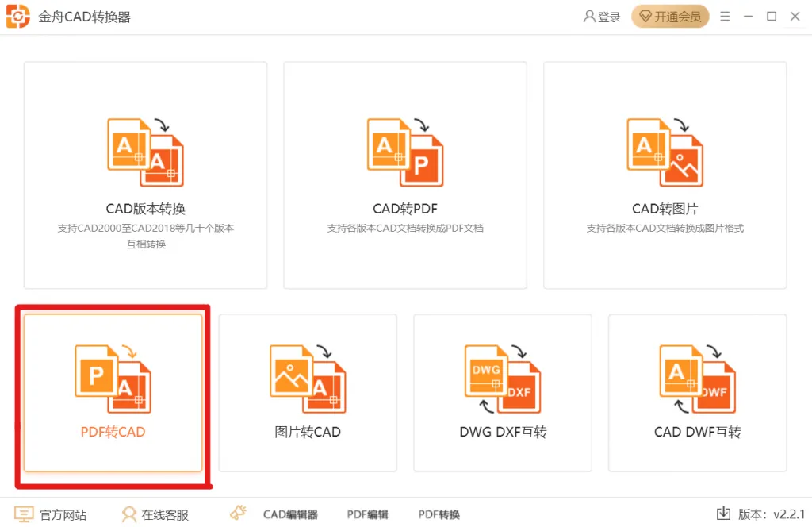
Task: Open 在线客服 support link
Action: click(165, 514)
